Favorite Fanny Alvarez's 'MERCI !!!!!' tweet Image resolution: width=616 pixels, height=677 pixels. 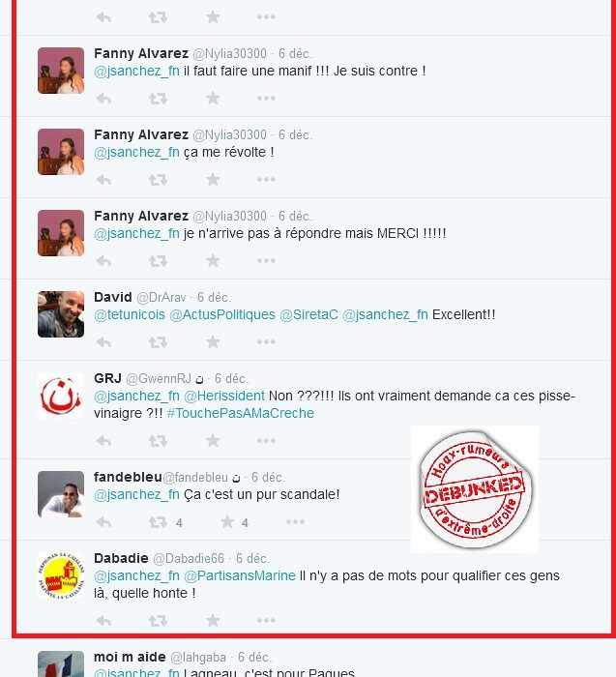[213, 261]
